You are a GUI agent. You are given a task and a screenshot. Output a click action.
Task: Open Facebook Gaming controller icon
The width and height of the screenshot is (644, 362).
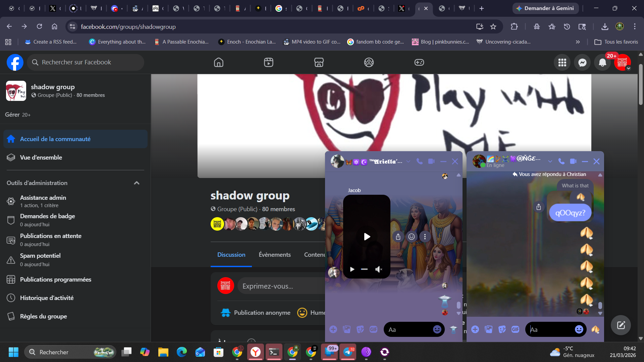(419, 62)
